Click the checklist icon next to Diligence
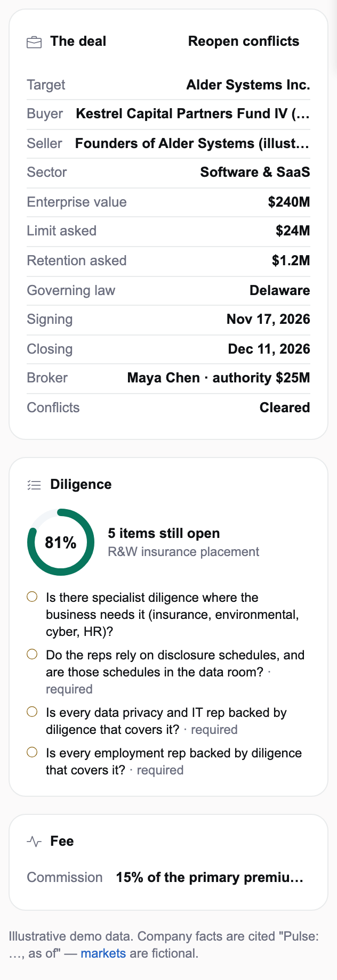Screen dimensions: 337x980 pyautogui.click(x=34, y=485)
